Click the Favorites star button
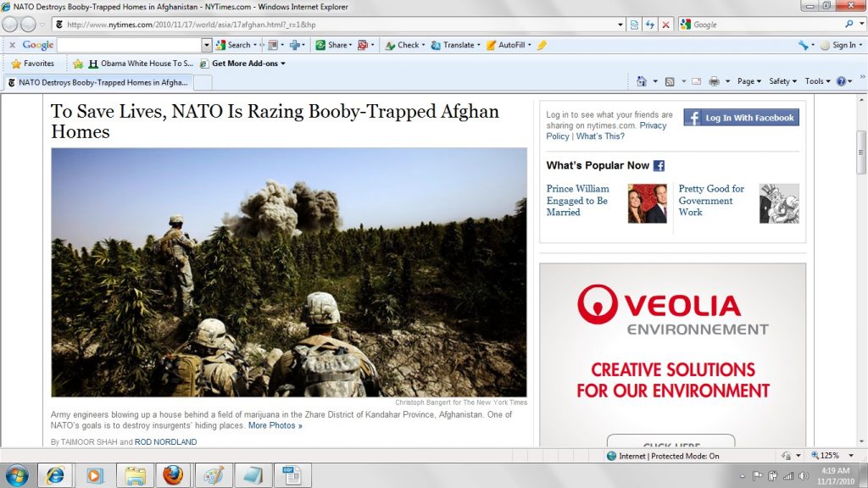 [x=32, y=64]
